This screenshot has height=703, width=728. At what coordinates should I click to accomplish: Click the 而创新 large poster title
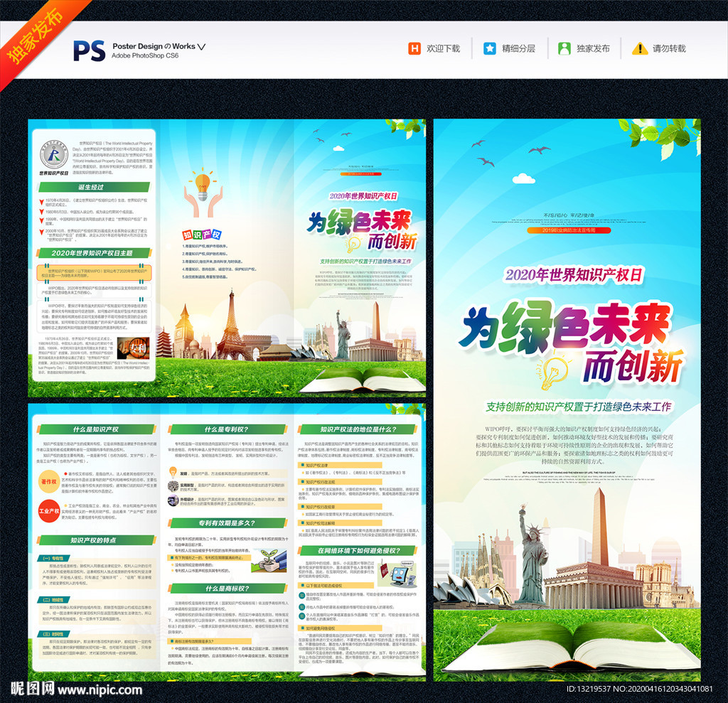tap(633, 366)
